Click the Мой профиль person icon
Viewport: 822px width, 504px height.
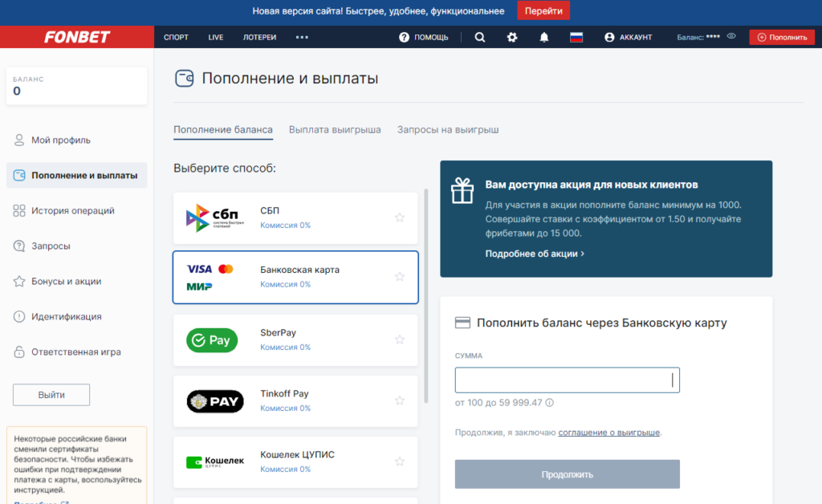[19, 140]
